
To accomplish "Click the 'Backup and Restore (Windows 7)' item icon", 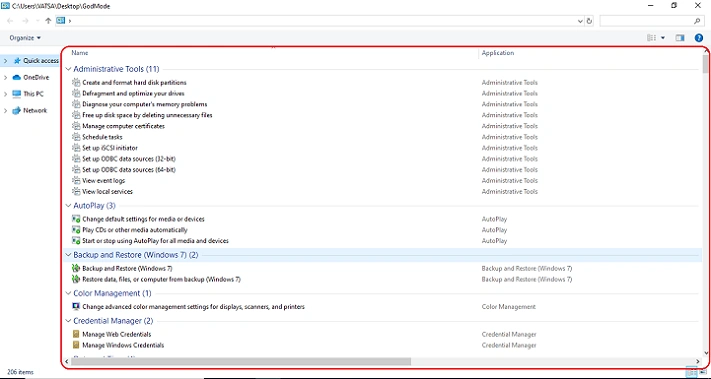I will [76, 268].
